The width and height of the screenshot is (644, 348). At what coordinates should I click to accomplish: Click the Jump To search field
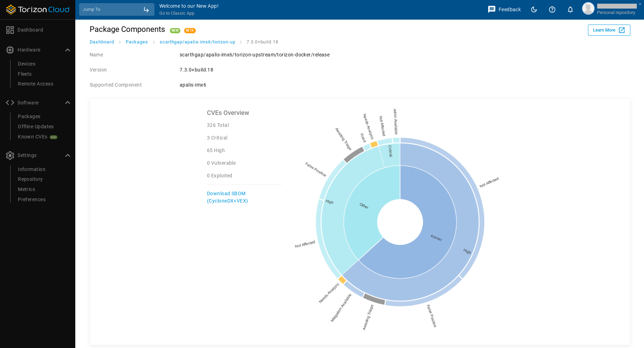(112, 9)
